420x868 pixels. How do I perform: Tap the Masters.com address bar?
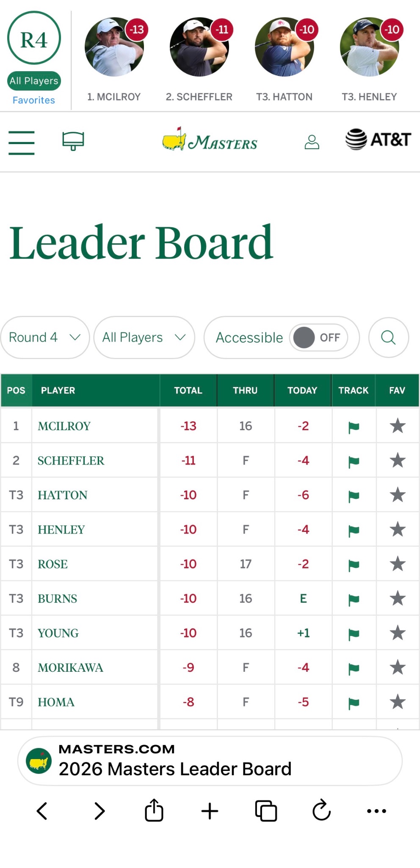coord(210,761)
